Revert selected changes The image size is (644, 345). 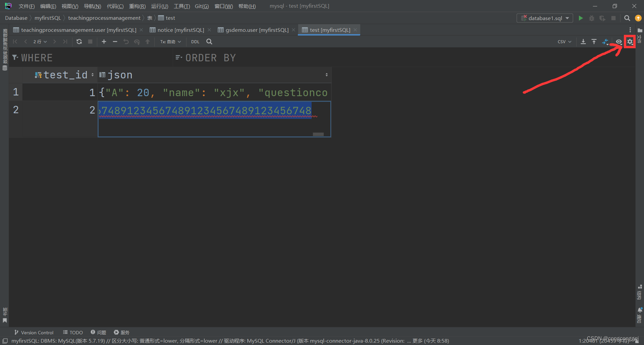pos(126,42)
